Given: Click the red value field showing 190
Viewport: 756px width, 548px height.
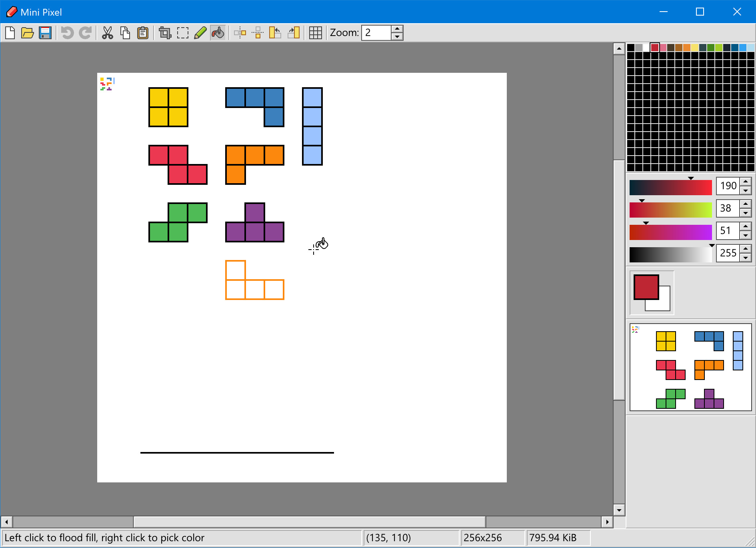Looking at the screenshot, I should 728,186.
